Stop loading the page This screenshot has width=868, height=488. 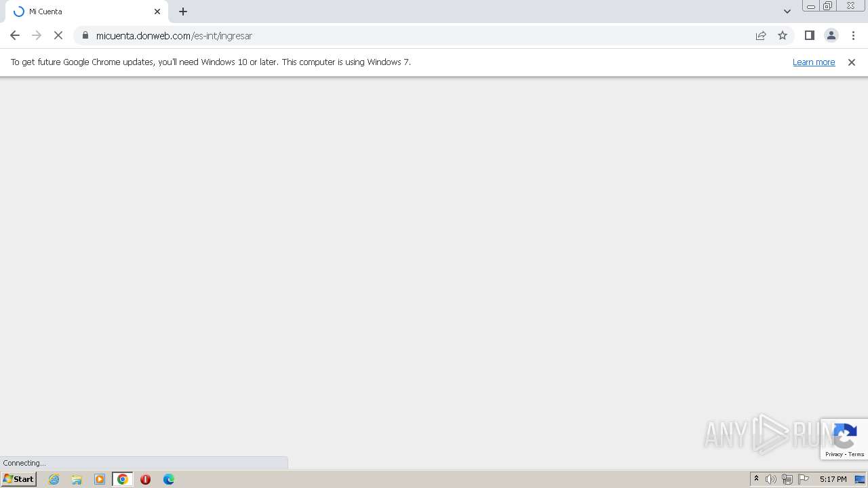click(58, 35)
